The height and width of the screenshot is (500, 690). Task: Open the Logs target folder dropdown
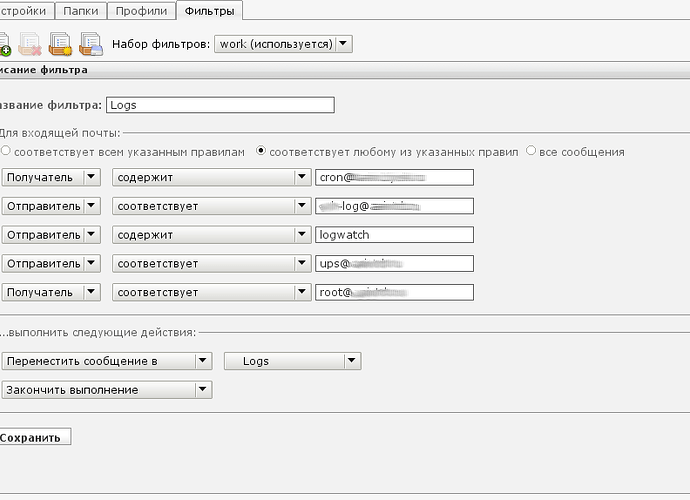click(293, 361)
